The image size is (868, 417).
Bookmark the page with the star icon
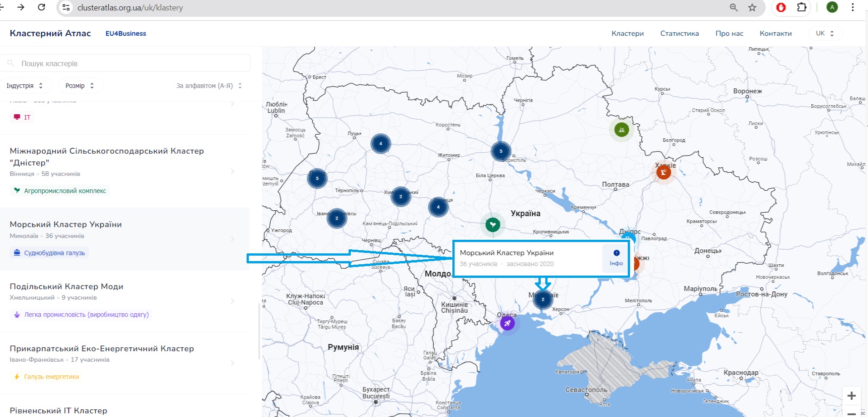tap(752, 7)
